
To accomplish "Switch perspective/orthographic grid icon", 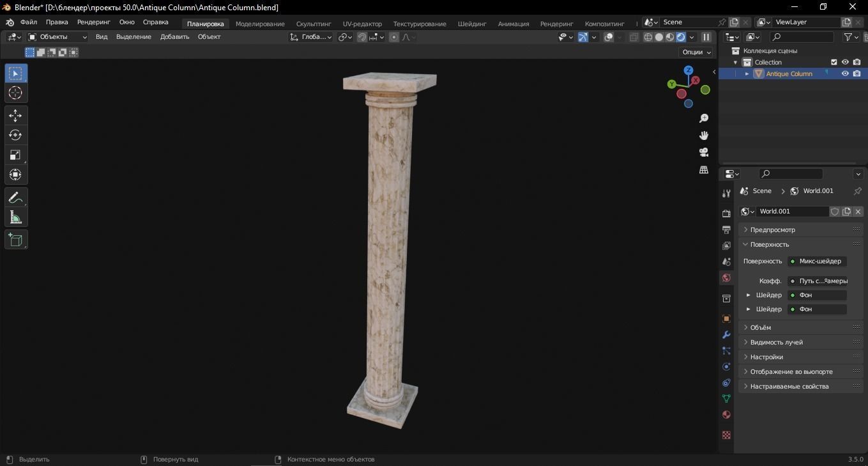I will click(x=704, y=170).
